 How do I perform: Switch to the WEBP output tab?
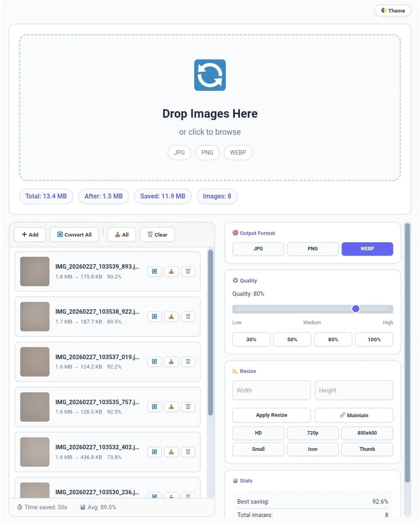click(x=367, y=249)
